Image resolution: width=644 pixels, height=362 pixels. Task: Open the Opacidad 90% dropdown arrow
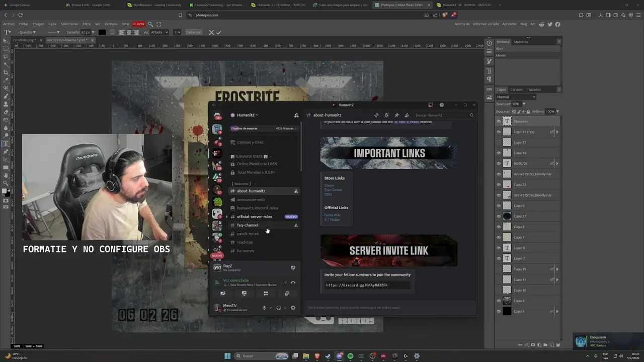(x=524, y=104)
